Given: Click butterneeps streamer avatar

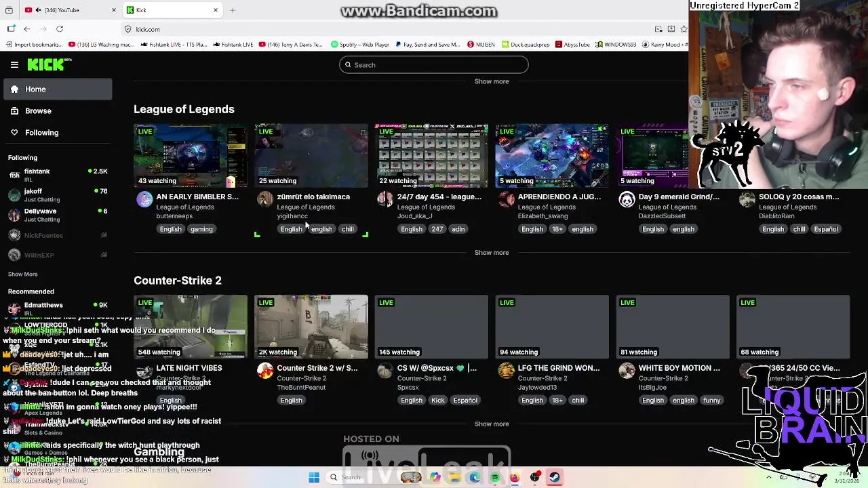Looking at the screenshot, I should pos(144,199).
